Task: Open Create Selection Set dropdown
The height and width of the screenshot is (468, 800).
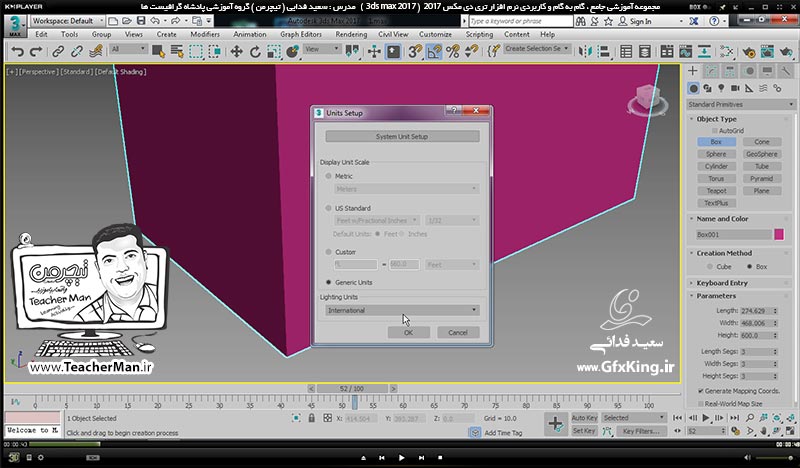Action: (537, 48)
